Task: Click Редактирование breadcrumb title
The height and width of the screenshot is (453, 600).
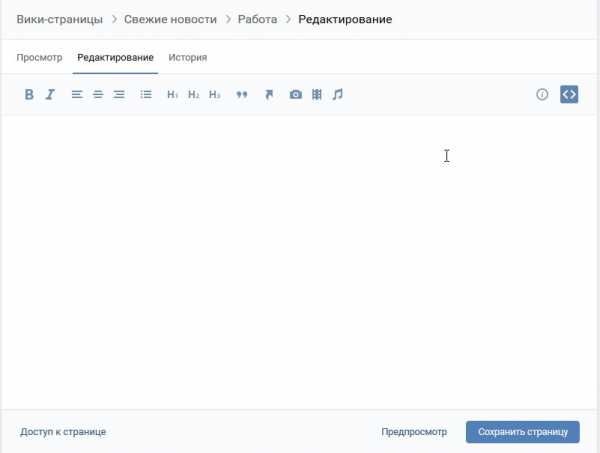Action: coord(345,20)
